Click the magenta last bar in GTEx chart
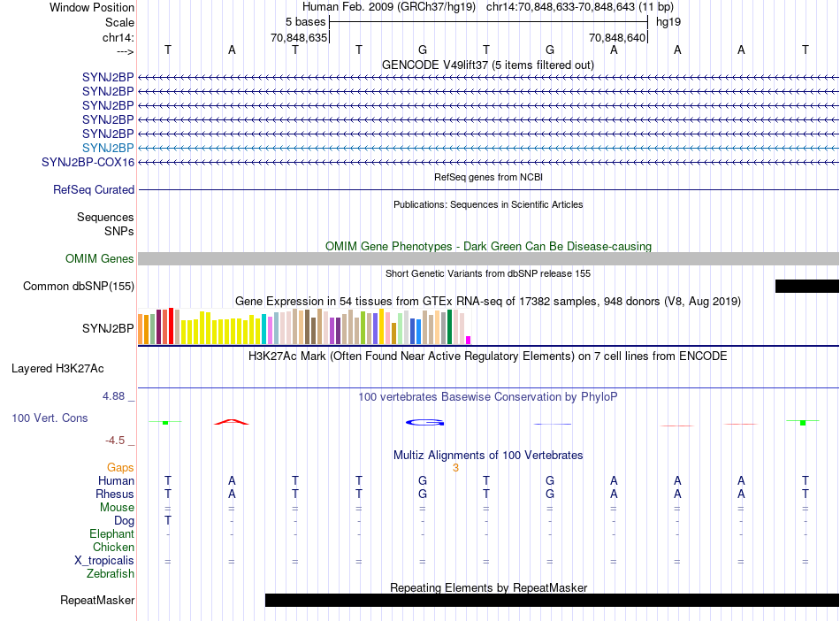The width and height of the screenshot is (840, 621). click(x=469, y=341)
